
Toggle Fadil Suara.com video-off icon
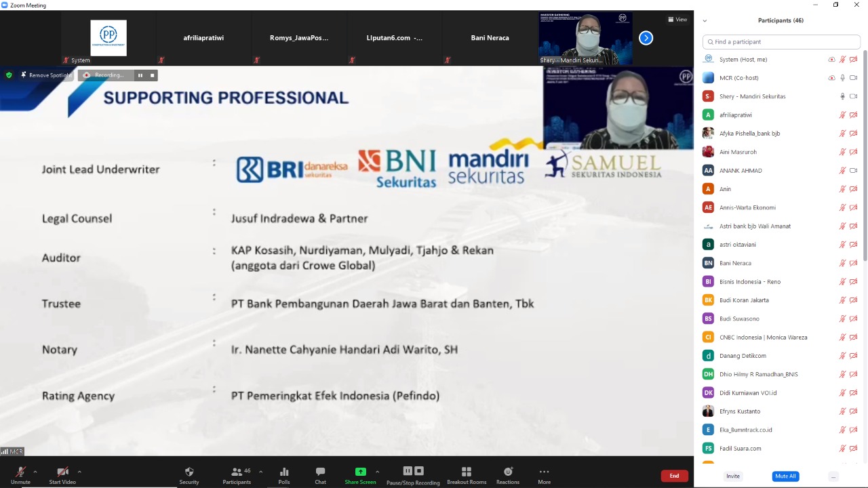[x=854, y=448]
